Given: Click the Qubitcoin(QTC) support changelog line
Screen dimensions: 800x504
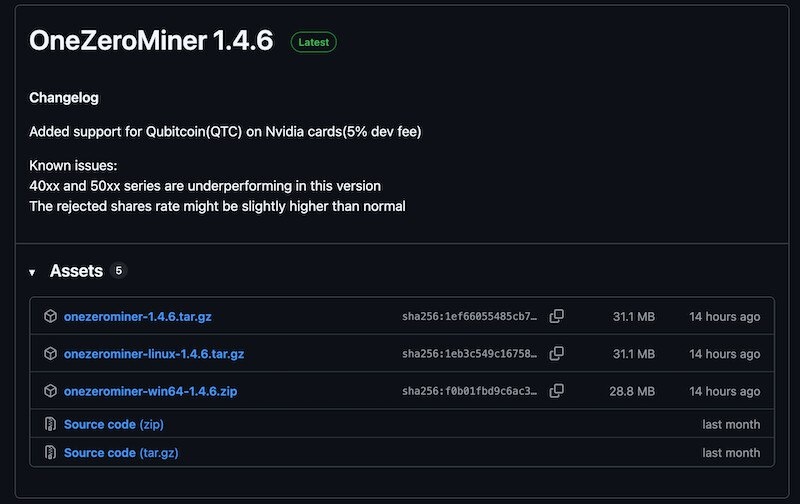Looking at the screenshot, I should pos(225,132).
